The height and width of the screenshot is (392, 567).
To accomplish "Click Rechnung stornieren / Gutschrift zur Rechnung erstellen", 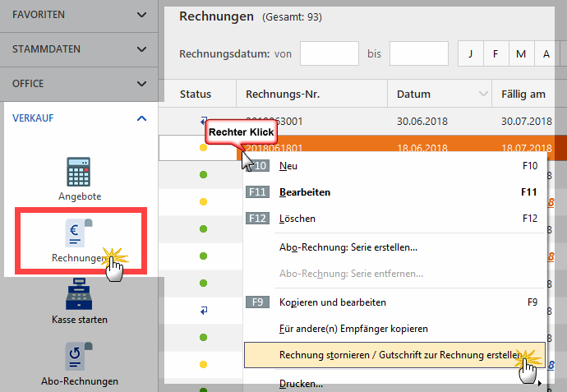I will click(394, 355).
